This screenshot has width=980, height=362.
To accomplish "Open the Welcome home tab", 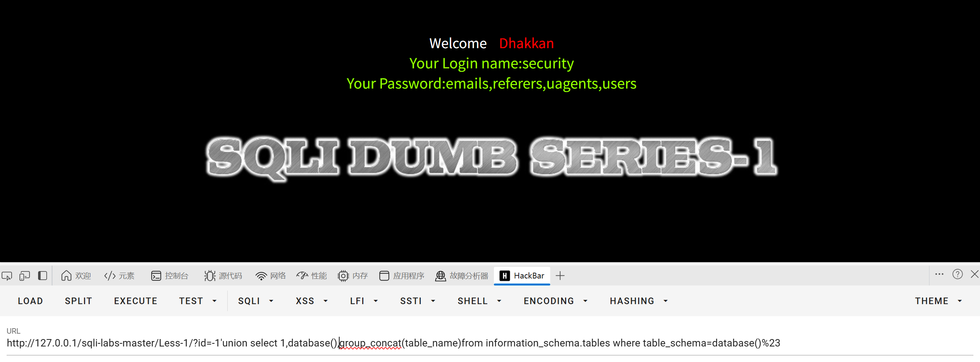I will [76, 276].
